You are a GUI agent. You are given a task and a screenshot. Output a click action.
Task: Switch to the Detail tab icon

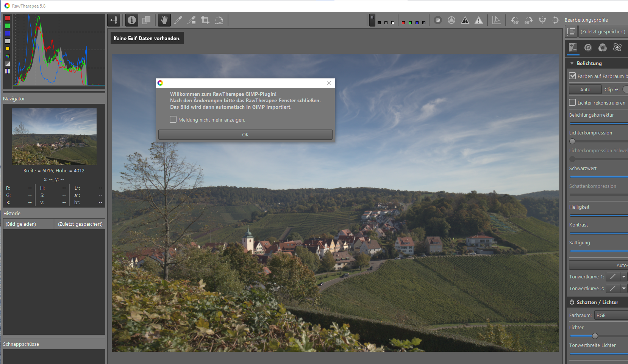[x=587, y=47]
